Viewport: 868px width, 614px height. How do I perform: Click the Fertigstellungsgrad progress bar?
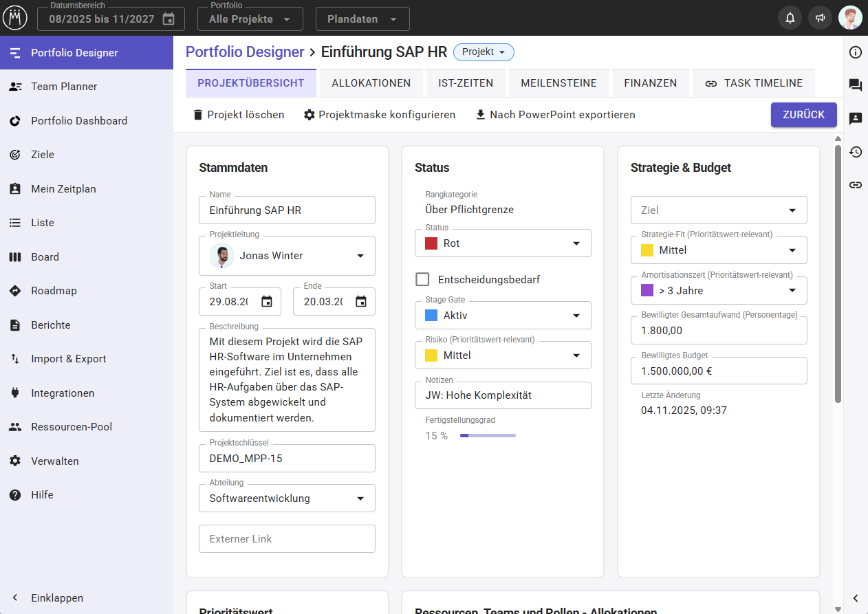488,436
